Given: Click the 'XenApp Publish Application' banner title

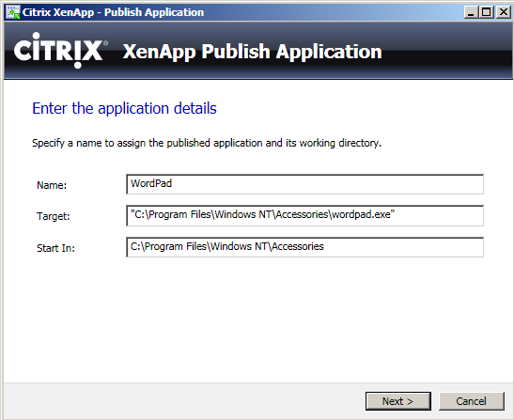Looking at the screenshot, I should pyautogui.click(x=253, y=52).
